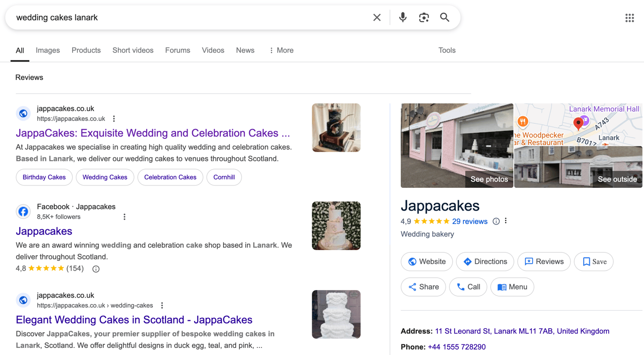Clear the search query with the X icon

(x=377, y=17)
